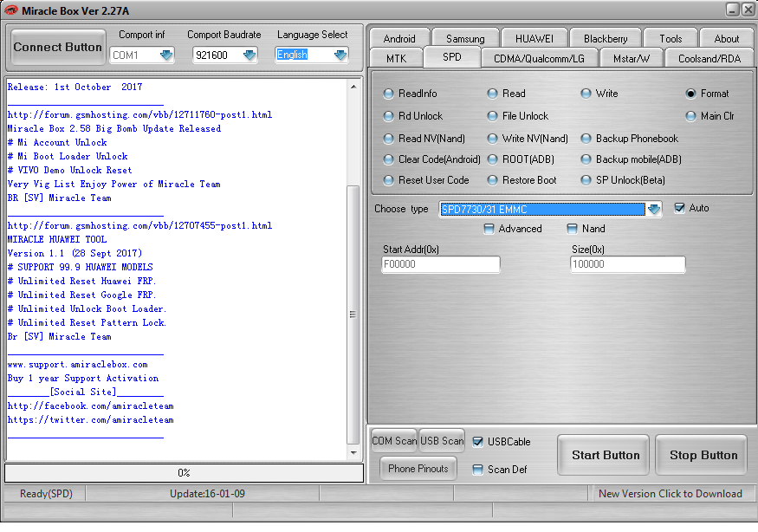Click the Start Addr(0x) input field
Screen dimensions: 758x532
440,264
